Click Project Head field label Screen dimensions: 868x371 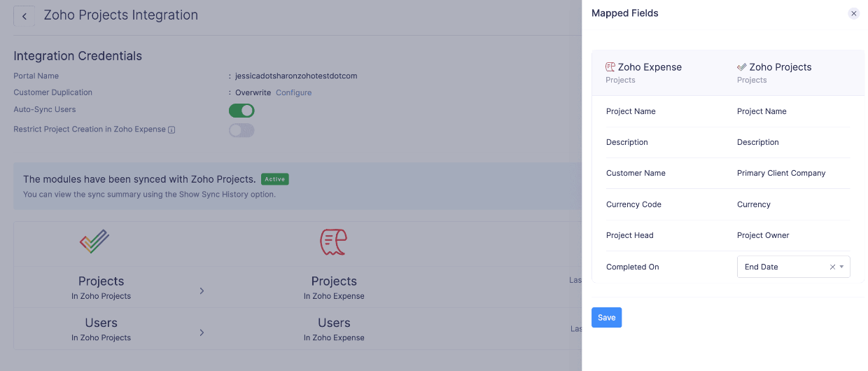point(630,235)
